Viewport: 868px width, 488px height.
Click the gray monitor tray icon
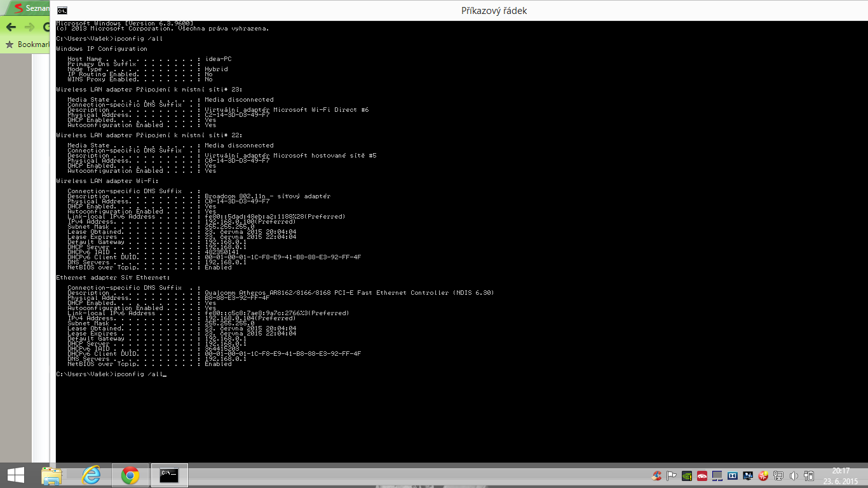pyautogui.click(x=717, y=475)
